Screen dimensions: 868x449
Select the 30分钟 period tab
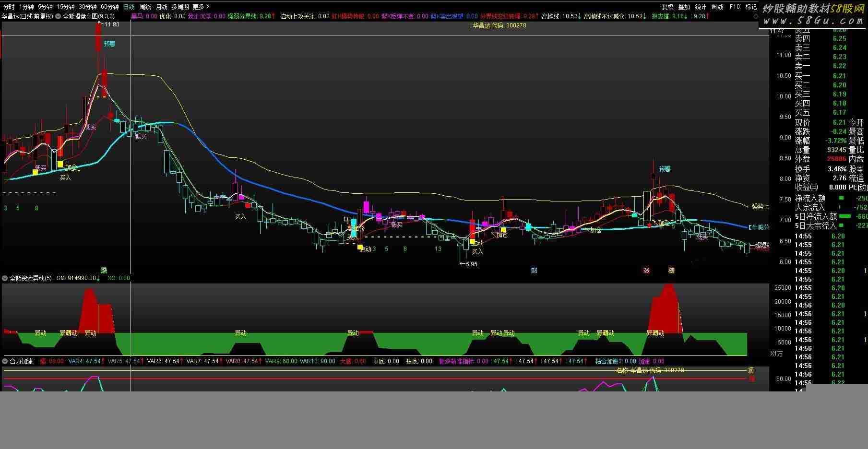click(x=87, y=7)
